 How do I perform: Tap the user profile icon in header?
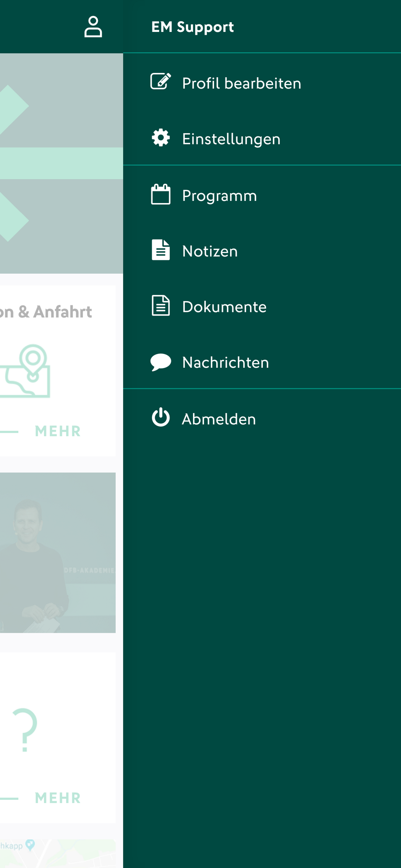coord(93,26)
